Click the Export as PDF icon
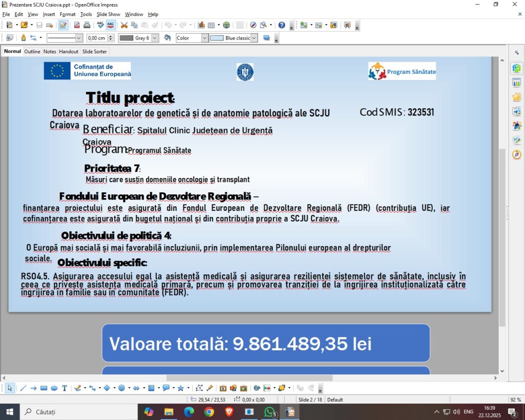This screenshot has width=525, height=420. point(77,25)
